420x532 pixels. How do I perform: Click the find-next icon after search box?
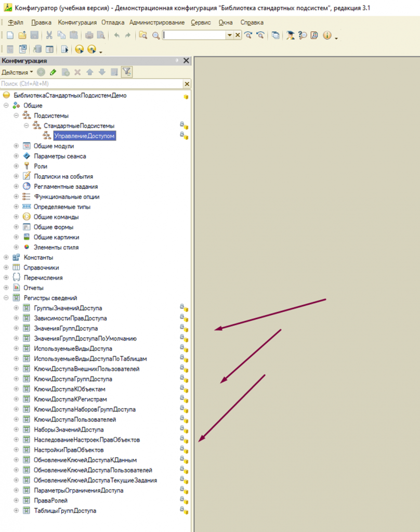pos(248,35)
